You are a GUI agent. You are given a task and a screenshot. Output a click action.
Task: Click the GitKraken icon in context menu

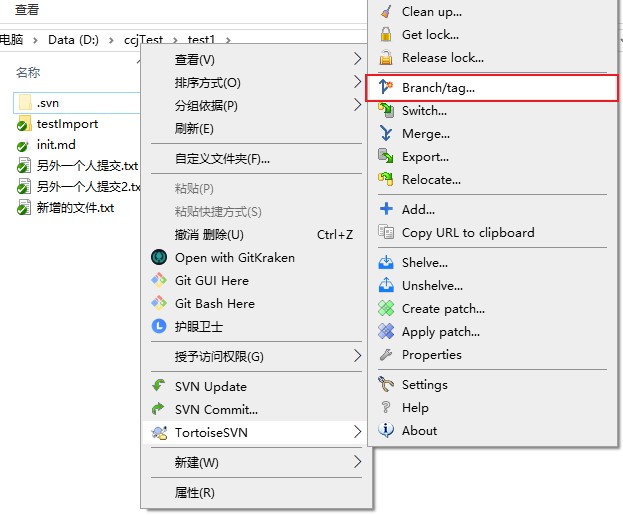click(x=158, y=257)
